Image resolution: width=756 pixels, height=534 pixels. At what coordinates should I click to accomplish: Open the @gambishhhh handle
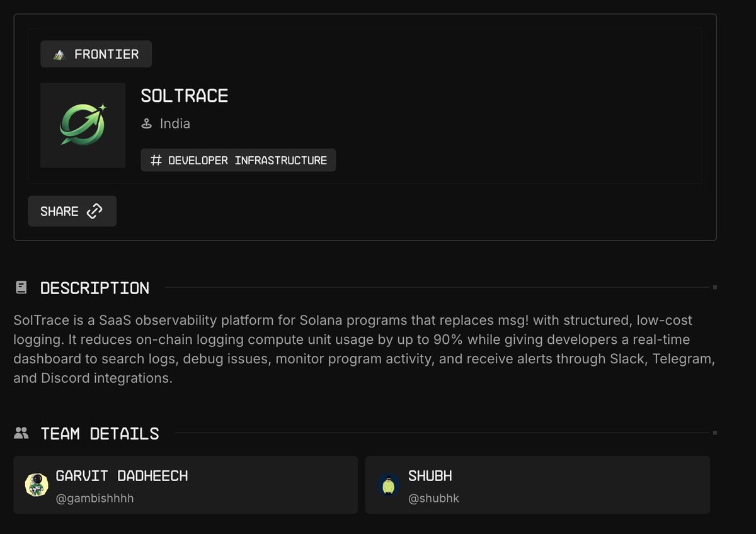(x=94, y=499)
